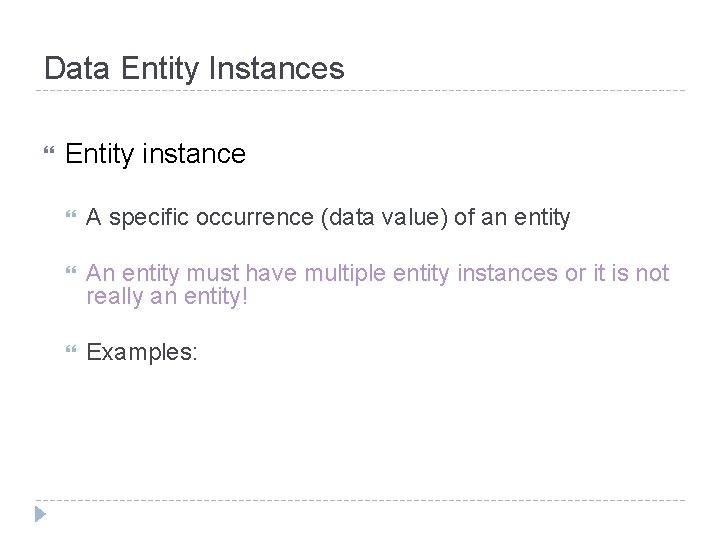Click the bullet beside "An entity must have"

[x=69, y=273]
